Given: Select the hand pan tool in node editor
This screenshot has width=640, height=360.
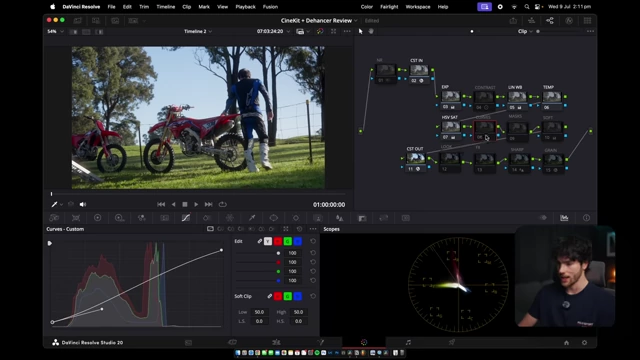Looking at the screenshot, I should point(371,31).
